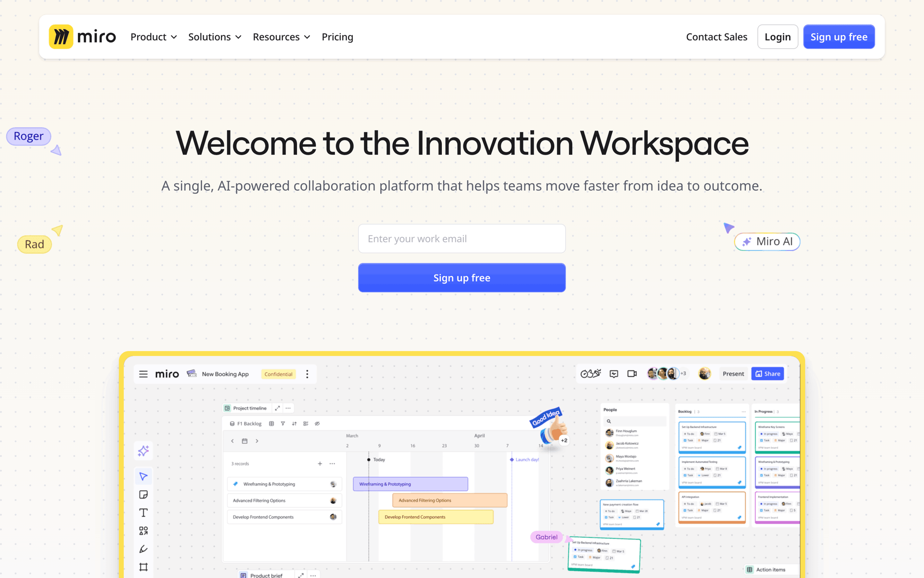Click the yellow Develop Frontend Components bar
Screen dimensions: 924x578
[436, 517]
